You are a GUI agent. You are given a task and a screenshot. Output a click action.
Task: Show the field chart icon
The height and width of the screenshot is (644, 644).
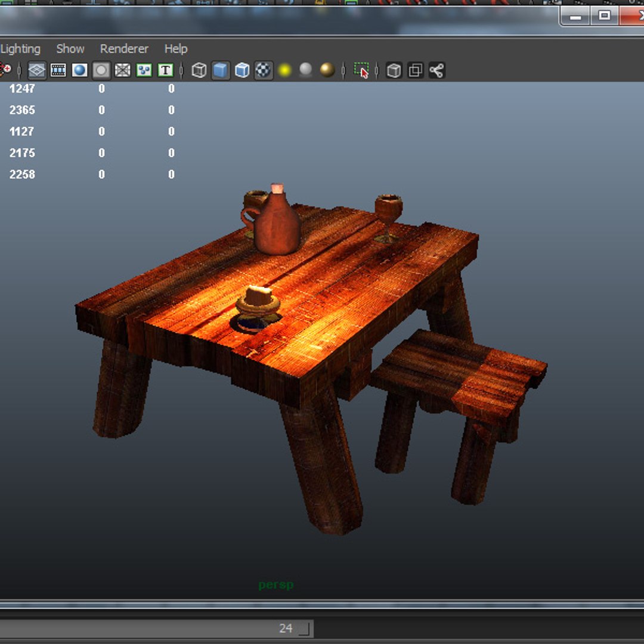[122, 70]
